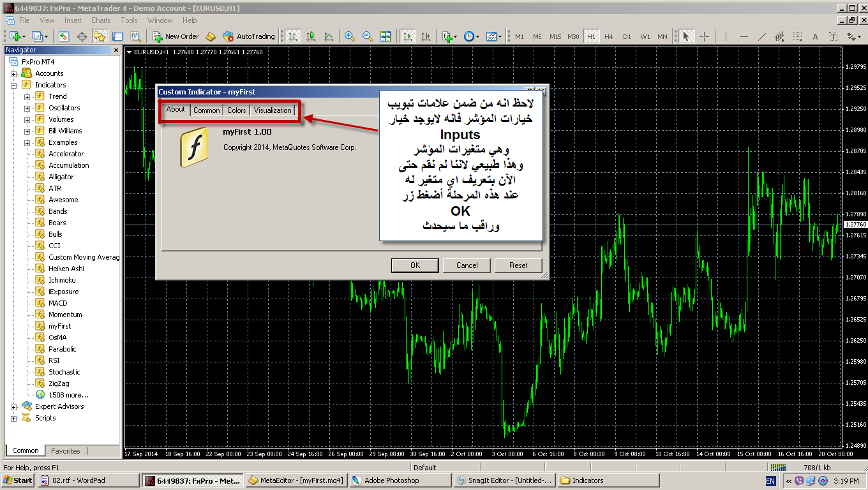Select the Text Label tool
Image resolution: width=868 pixels, height=490 pixels.
click(833, 36)
